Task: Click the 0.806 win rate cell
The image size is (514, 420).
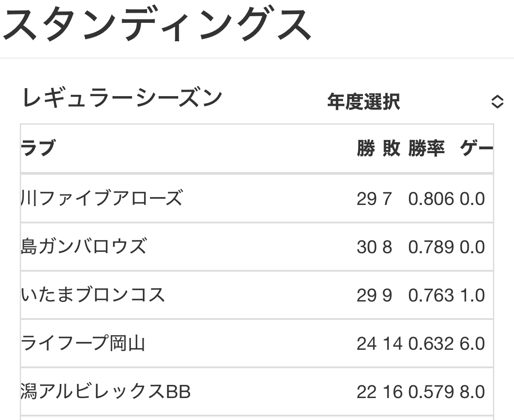Action: click(x=431, y=199)
